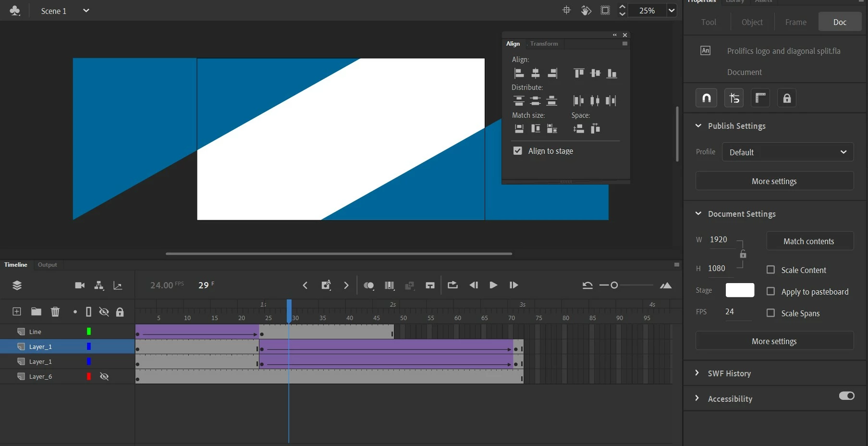Open the Object properties tab
This screenshot has width=868, height=446.
(x=752, y=22)
